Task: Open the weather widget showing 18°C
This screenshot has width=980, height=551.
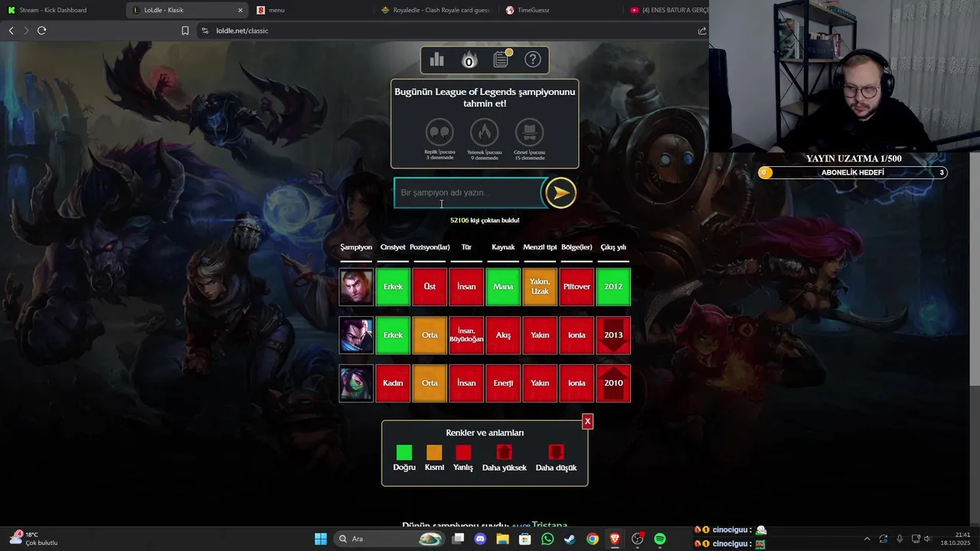Action: click(32, 538)
